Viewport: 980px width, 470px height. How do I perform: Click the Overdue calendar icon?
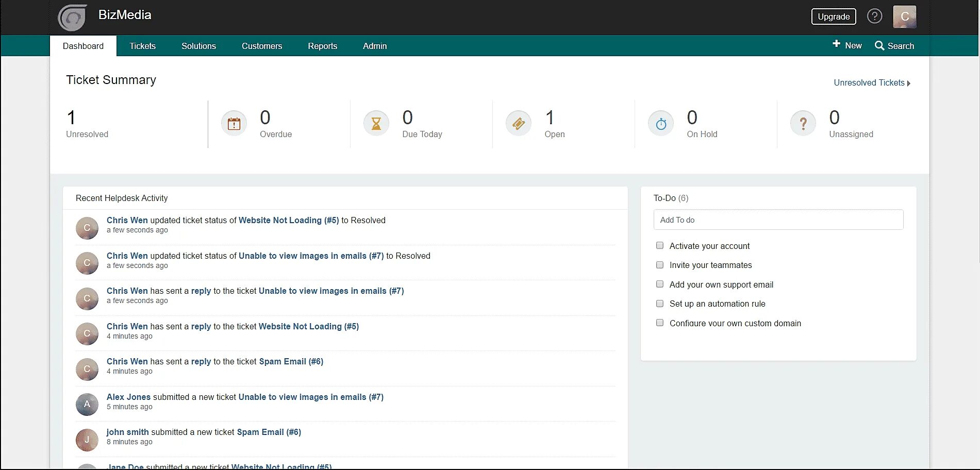click(234, 123)
